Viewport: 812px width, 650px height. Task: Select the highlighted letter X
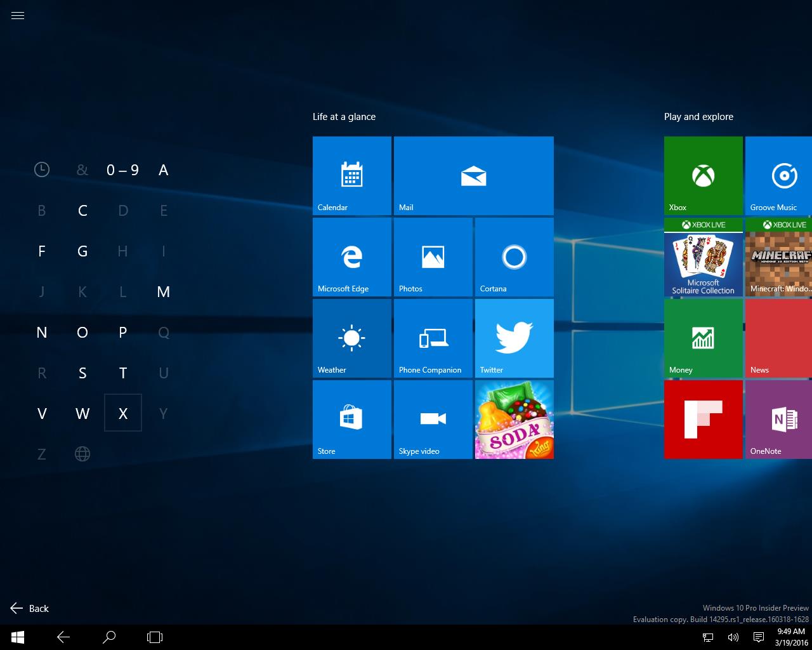coord(123,413)
